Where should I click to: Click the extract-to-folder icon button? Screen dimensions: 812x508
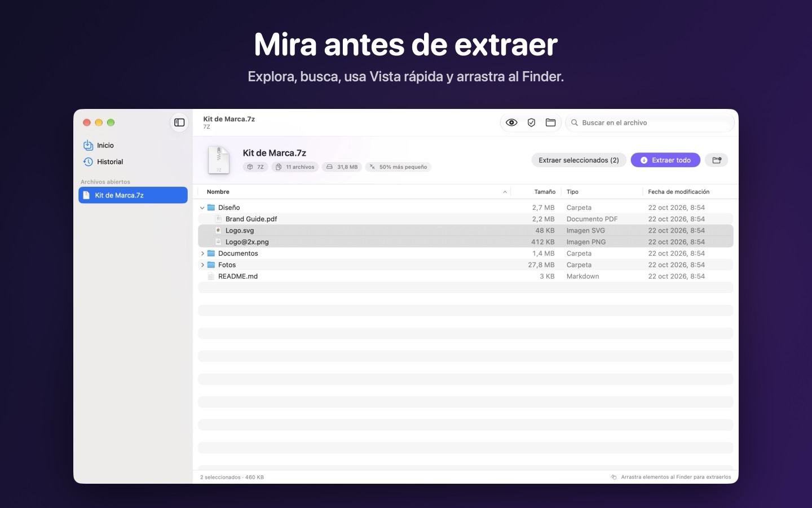click(717, 160)
